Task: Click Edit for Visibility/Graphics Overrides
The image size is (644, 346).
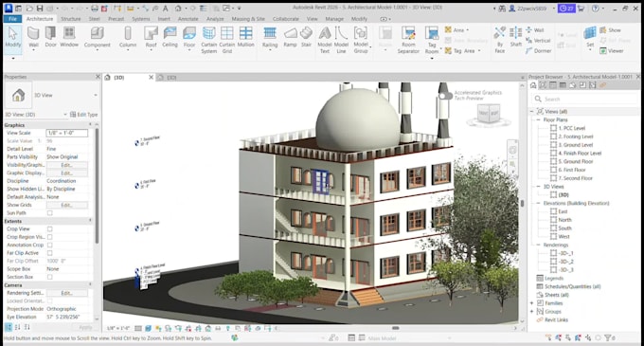Action: [66, 165]
